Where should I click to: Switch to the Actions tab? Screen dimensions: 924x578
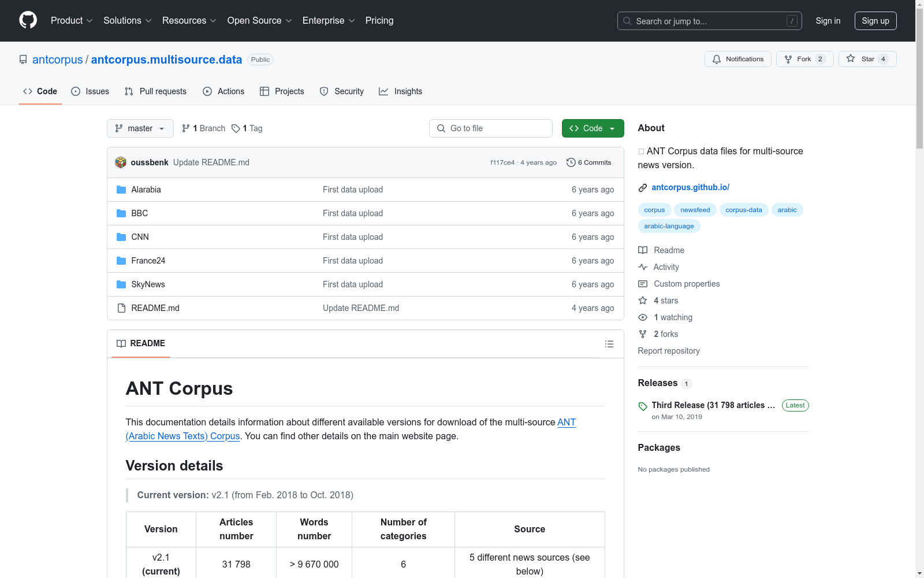click(x=223, y=91)
